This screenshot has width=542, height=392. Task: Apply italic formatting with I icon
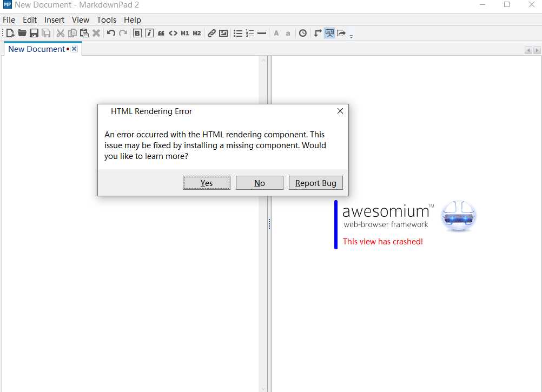coord(149,33)
